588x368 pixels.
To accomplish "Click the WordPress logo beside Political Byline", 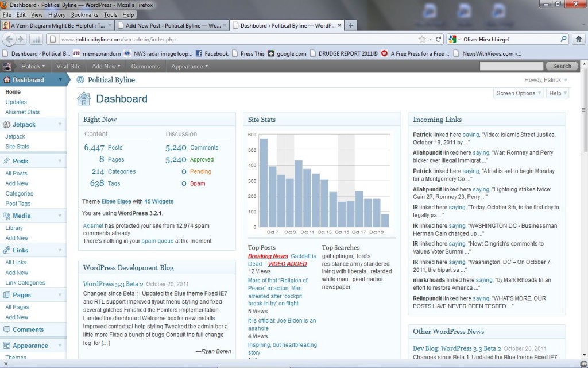I will 80,79.
